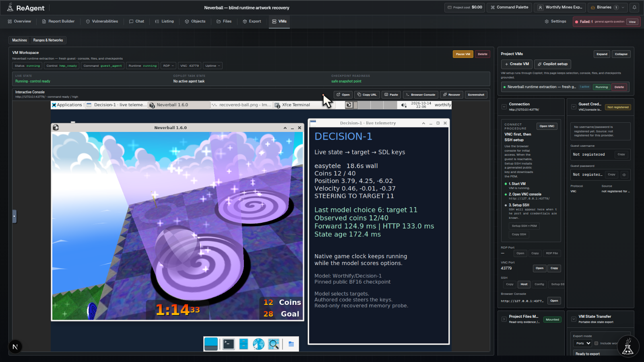
Task: Expand the left sidebar handle
Action: [14, 216]
